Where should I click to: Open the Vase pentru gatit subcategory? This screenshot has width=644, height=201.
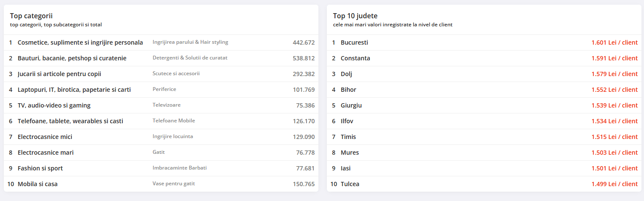[x=173, y=184]
